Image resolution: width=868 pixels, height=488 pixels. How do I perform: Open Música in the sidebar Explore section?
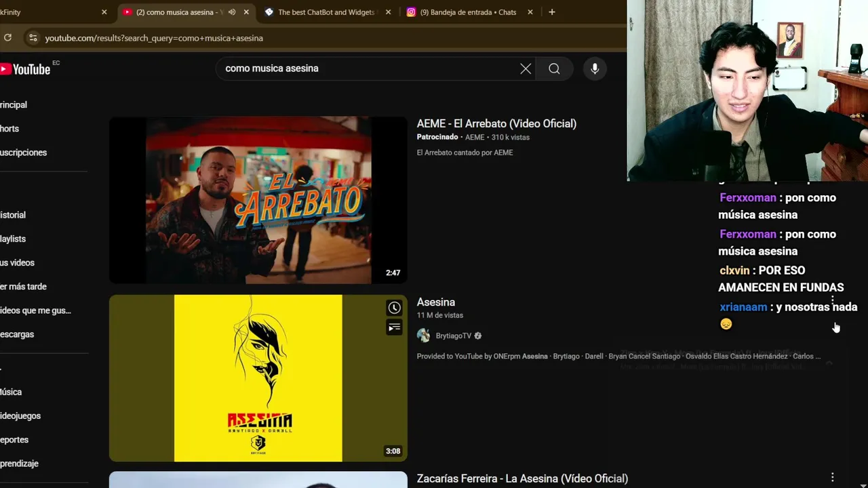[x=11, y=392]
